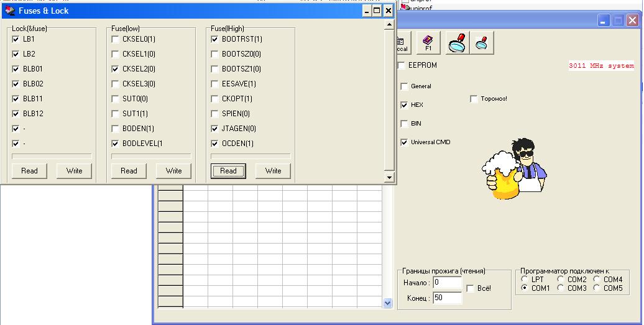
Task: Open the F1 help book icon
Action: click(x=428, y=43)
